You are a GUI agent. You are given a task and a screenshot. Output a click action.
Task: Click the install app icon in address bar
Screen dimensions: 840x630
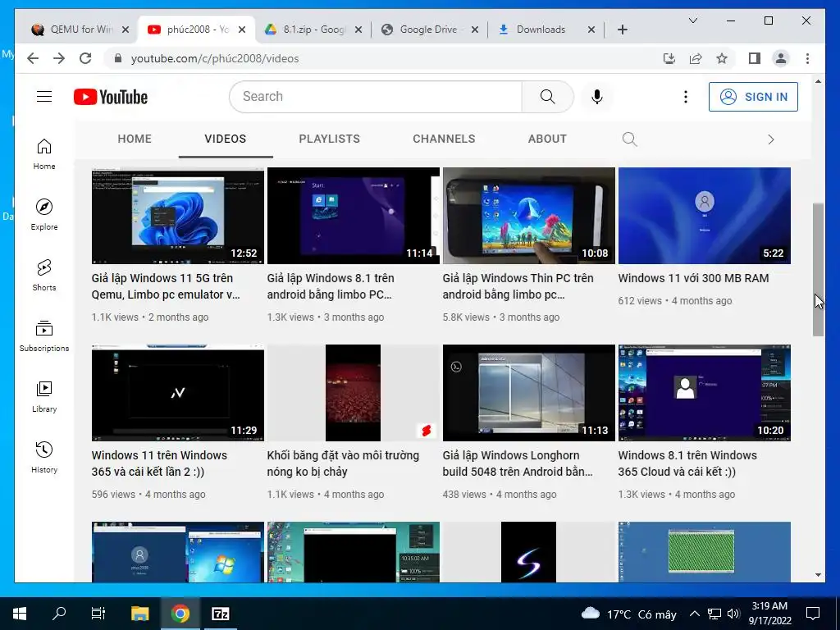[669, 58]
